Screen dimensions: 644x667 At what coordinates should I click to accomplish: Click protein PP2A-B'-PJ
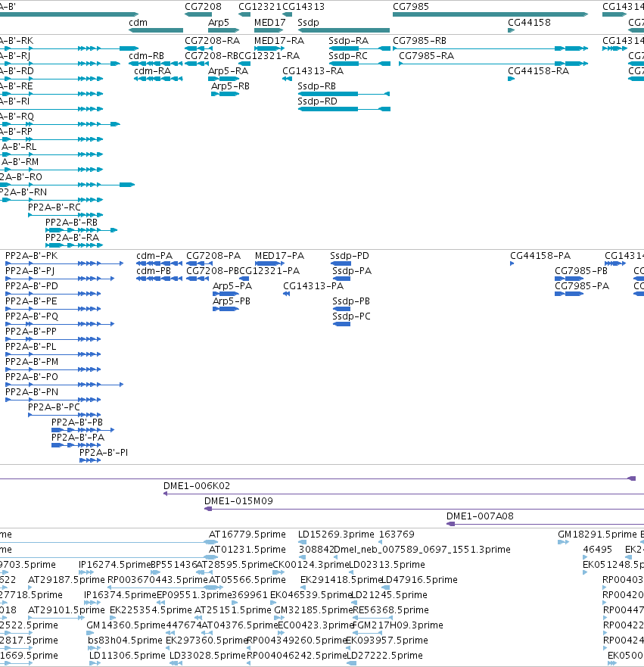pos(60,279)
